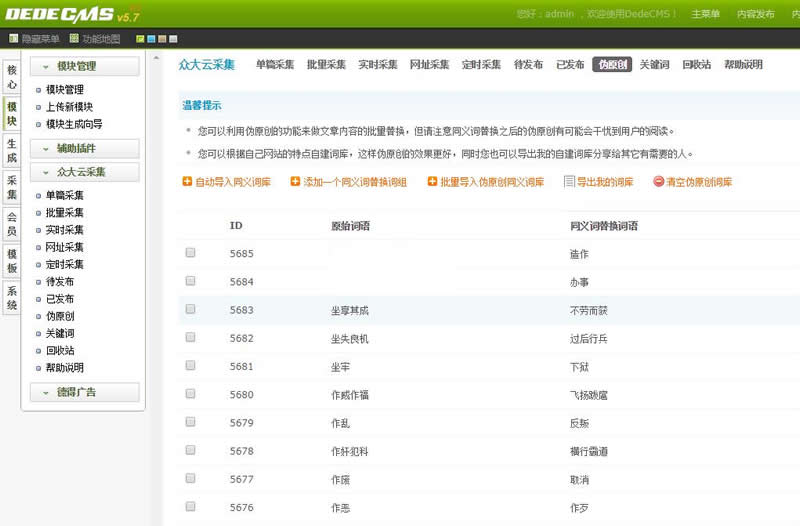Open the 功能地图 function map icon
The height and width of the screenshot is (526, 800).
(74, 39)
